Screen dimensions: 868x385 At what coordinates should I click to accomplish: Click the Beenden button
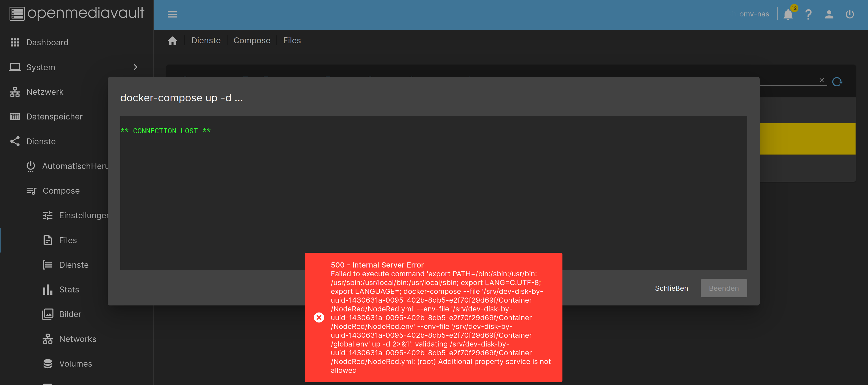click(x=723, y=288)
